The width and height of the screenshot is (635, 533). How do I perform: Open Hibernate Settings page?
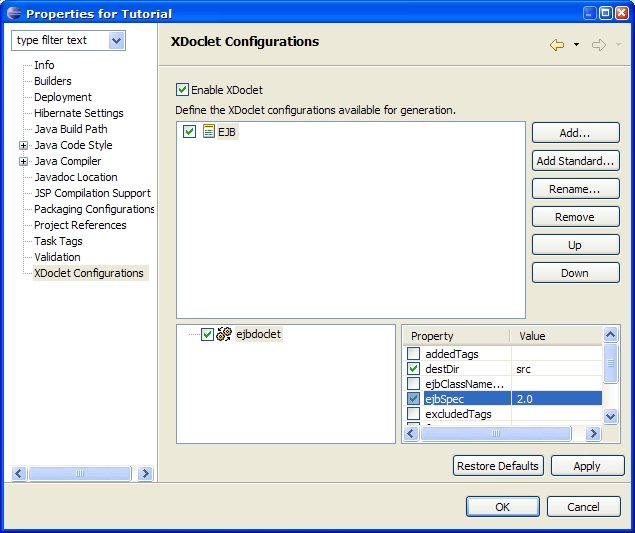[x=79, y=113]
